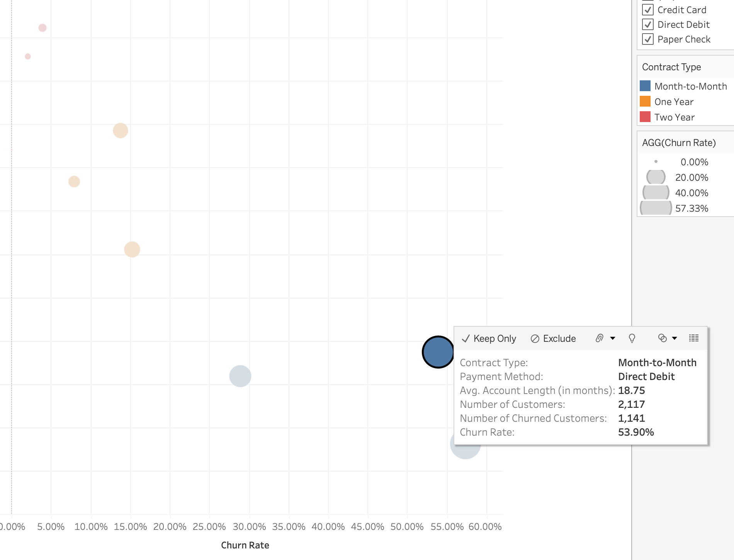Click the 20.00% size legend entry
The height and width of the screenshot is (560, 734).
(677, 177)
